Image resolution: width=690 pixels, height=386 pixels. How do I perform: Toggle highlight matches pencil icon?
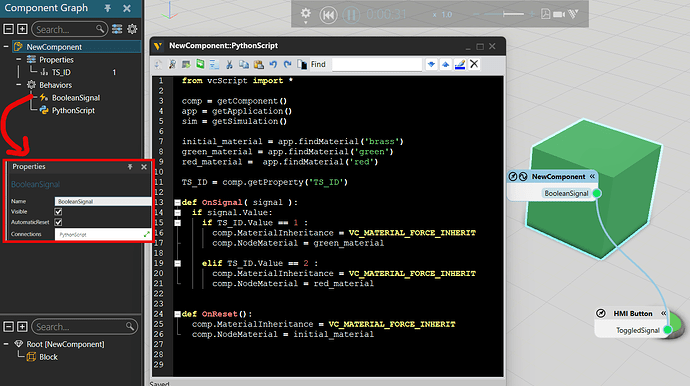(x=460, y=64)
